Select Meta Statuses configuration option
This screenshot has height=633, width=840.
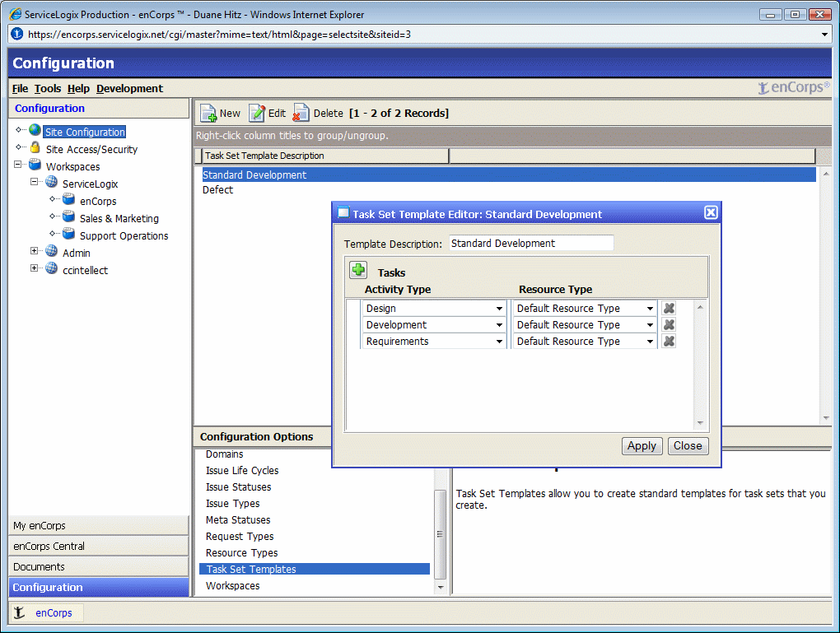point(238,519)
